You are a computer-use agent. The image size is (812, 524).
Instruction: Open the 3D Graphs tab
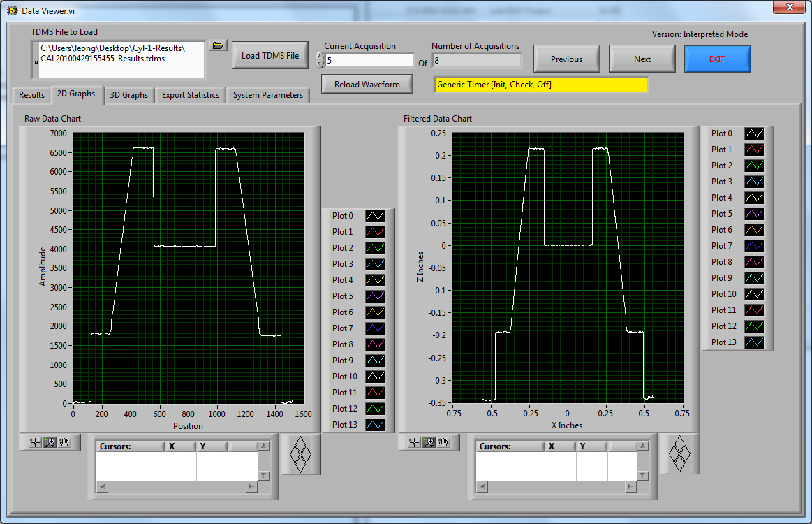click(129, 95)
